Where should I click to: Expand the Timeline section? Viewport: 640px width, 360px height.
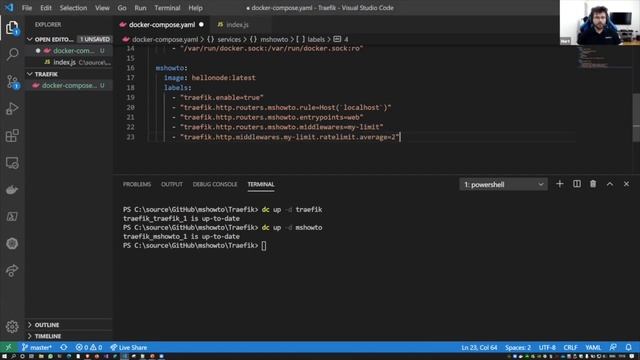click(48, 336)
